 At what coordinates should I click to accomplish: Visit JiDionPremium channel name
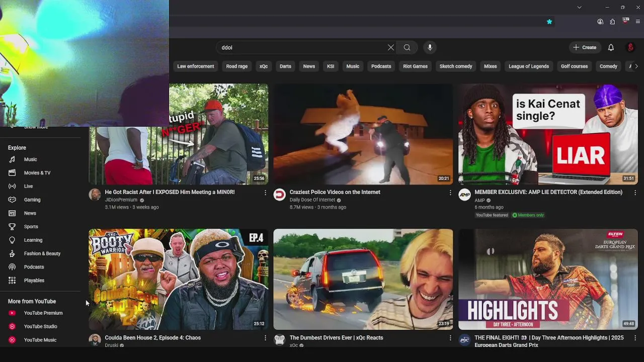pos(121,200)
